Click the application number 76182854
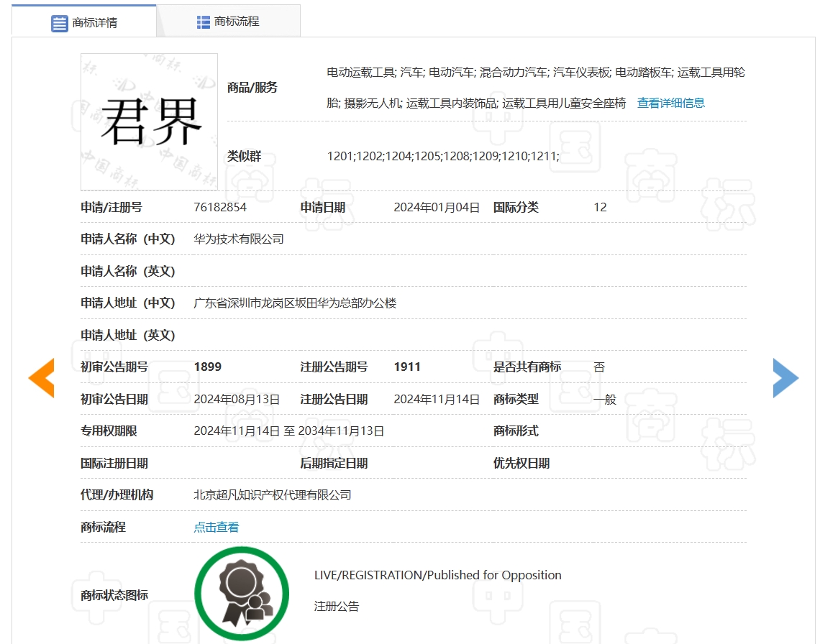Image resolution: width=820 pixels, height=644 pixels. [220, 207]
